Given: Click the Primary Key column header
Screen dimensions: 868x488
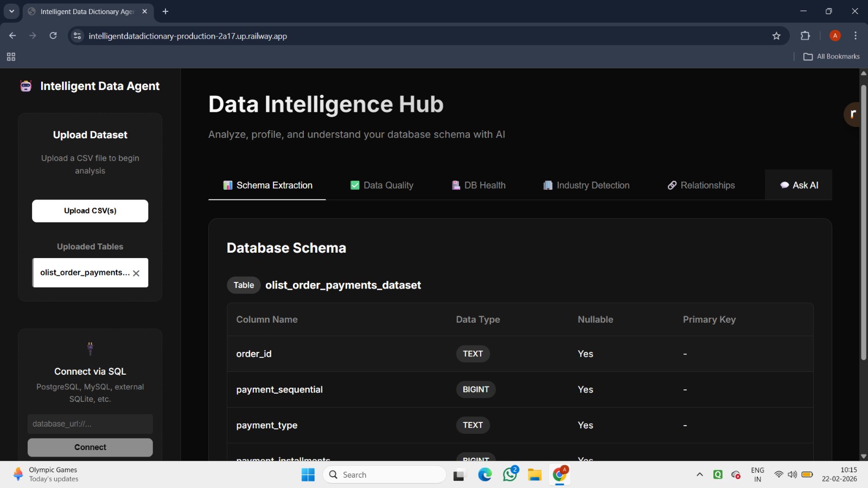Looking at the screenshot, I should 709,319.
